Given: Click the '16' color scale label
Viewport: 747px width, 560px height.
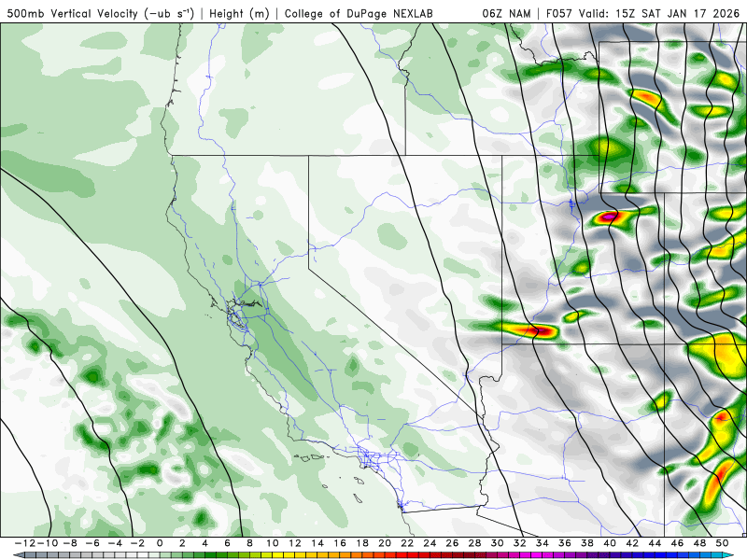Looking at the screenshot, I should 340,543.
